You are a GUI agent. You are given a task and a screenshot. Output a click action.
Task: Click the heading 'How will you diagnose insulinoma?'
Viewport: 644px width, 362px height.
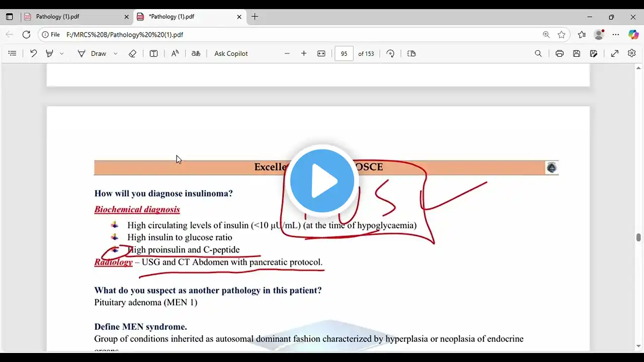164,193
